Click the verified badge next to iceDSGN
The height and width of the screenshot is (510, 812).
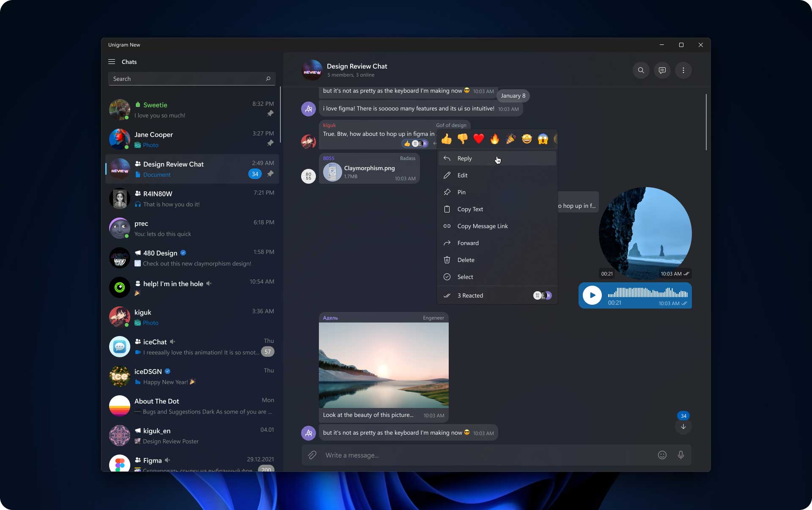click(167, 371)
